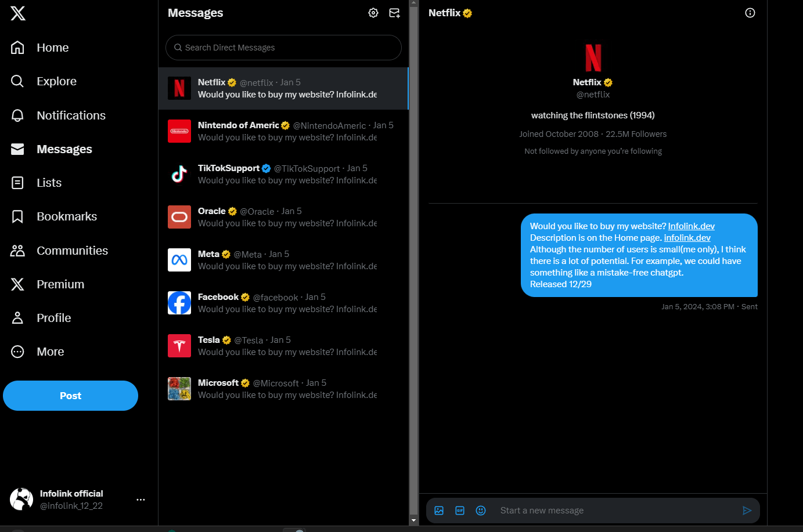This screenshot has height=532, width=803.
Task: Open Notifications in the sidebar
Action: click(x=59, y=115)
